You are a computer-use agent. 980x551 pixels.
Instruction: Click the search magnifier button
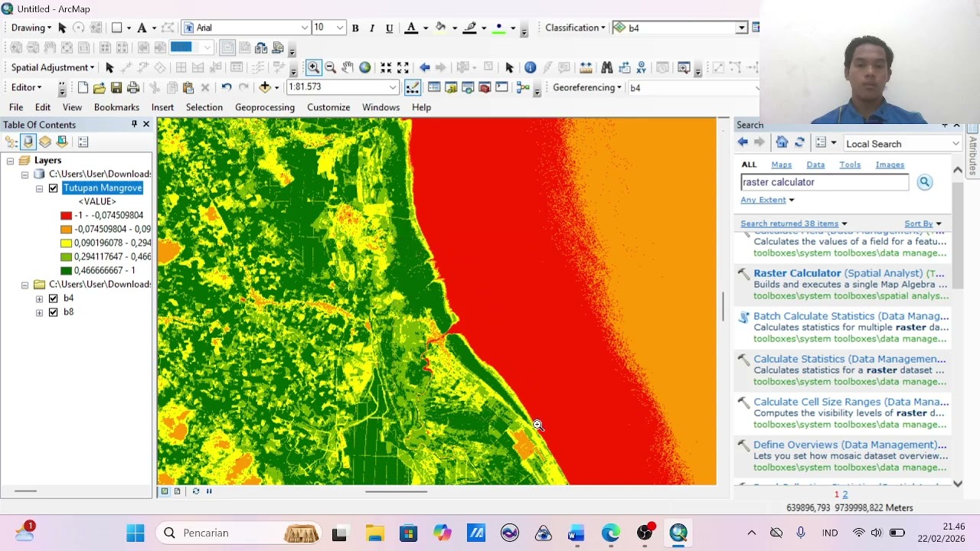(924, 182)
